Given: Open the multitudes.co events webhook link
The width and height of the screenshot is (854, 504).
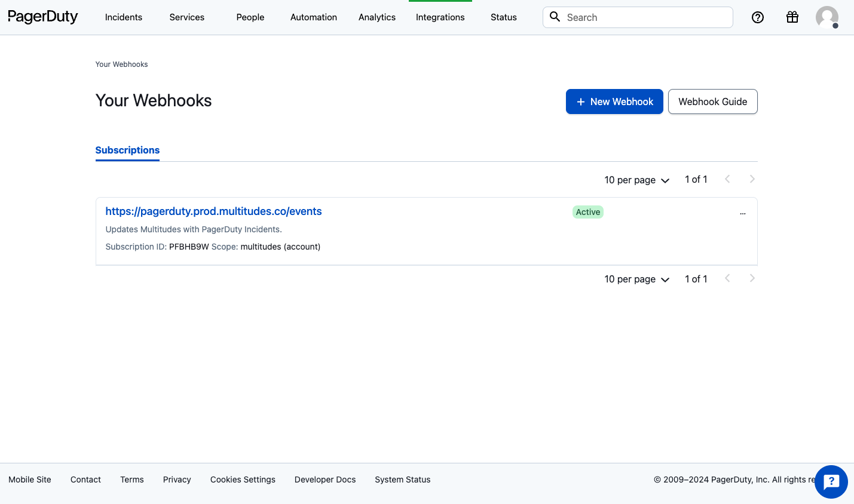Looking at the screenshot, I should coord(213,211).
